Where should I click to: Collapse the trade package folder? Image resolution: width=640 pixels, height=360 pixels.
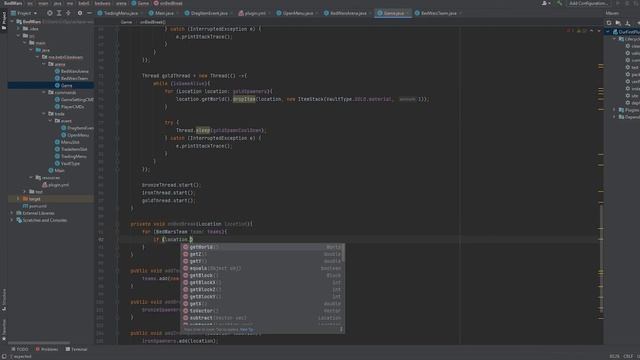coord(44,114)
